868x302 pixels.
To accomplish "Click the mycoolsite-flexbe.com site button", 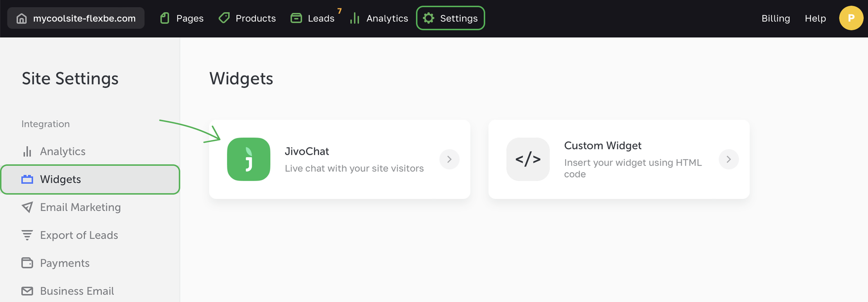I will (x=76, y=19).
